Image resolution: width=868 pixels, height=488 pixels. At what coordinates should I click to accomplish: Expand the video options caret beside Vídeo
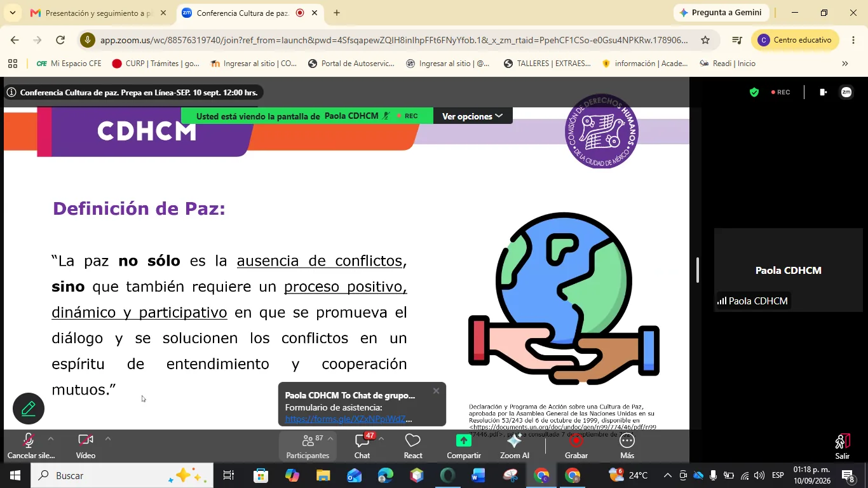point(108,438)
